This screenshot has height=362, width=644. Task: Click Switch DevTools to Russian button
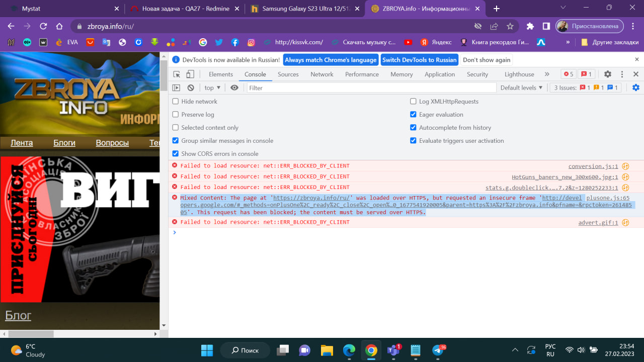pyautogui.click(x=419, y=60)
